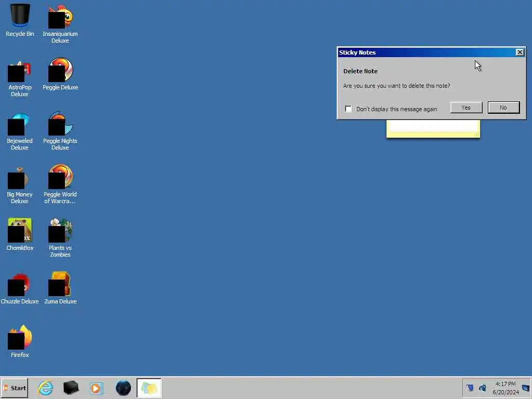Open Internet Explorer from the taskbar
The image size is (532, 399).
[x=46, y=388]
